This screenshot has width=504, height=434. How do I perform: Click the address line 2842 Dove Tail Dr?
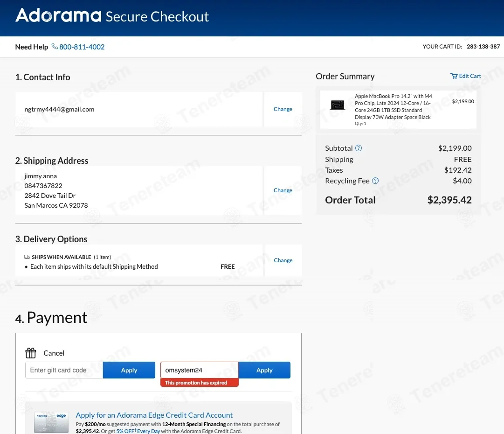coord(50,196)
